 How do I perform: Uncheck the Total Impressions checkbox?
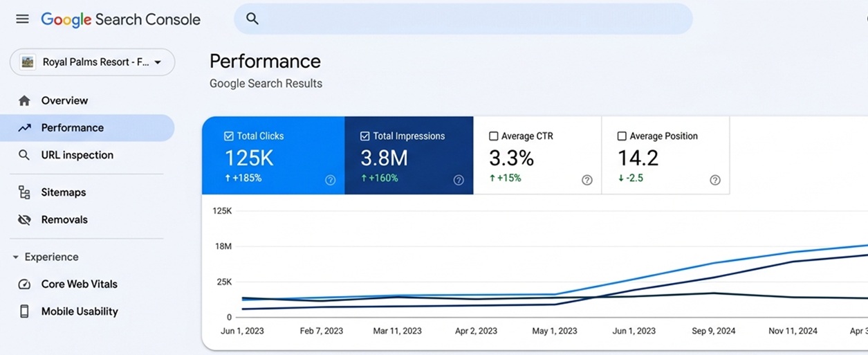[x=364, y=136]
